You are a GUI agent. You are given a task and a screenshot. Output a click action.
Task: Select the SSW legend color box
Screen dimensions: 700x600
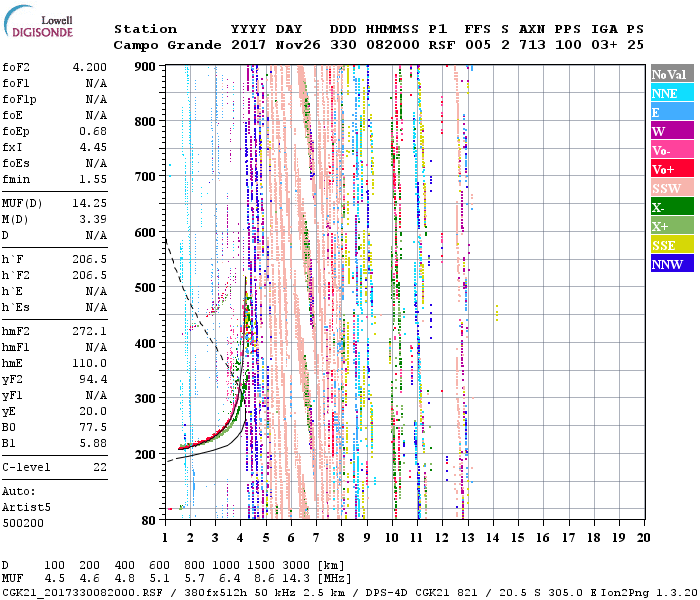pos(672,188)
